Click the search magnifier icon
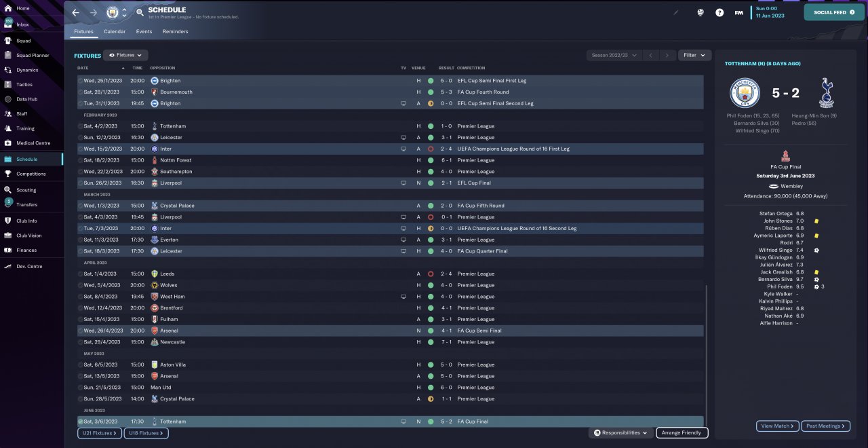The image size is (868, 448). point(140,12)
